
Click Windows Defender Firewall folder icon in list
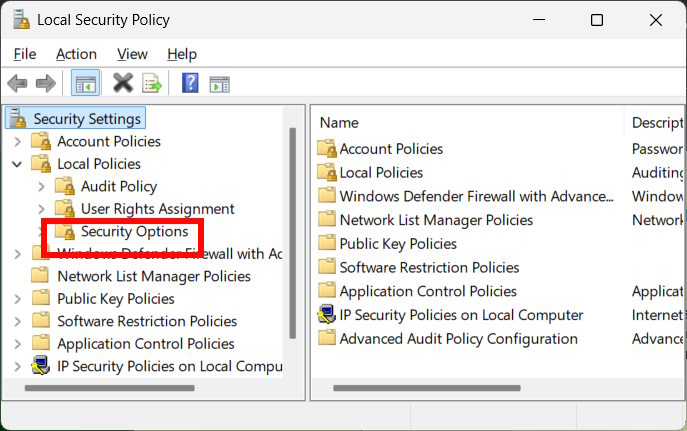(x=326, y=195)
